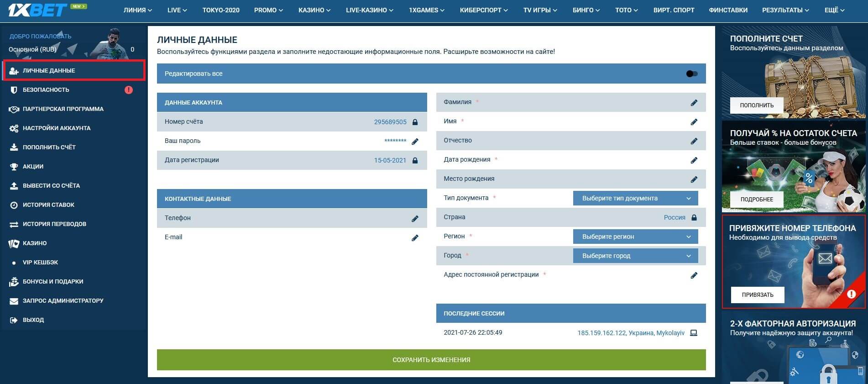Open the Выберите тип документа dropdown
Image resolution: width=868 pixels, height=384 pixels.
635,198
